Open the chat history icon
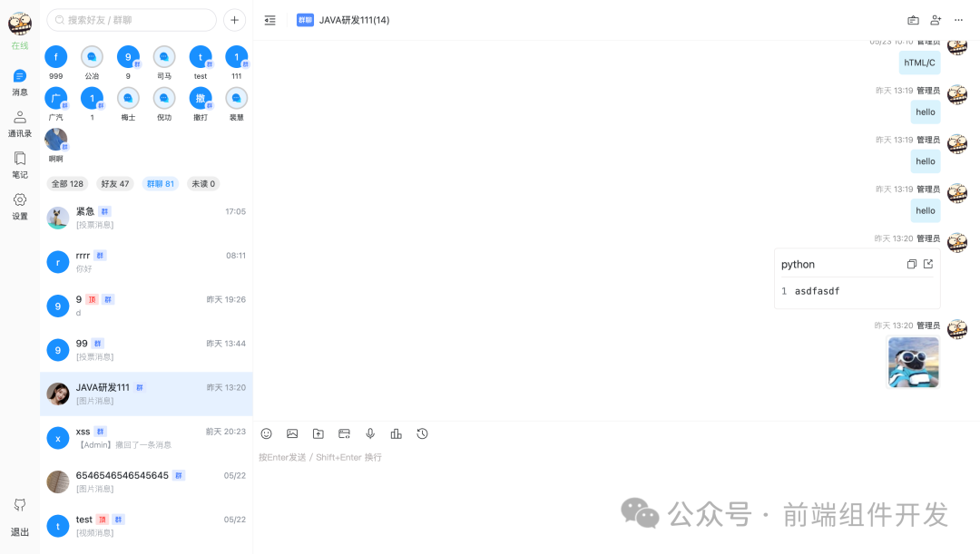The image size is (980, 554). [422, 433]
